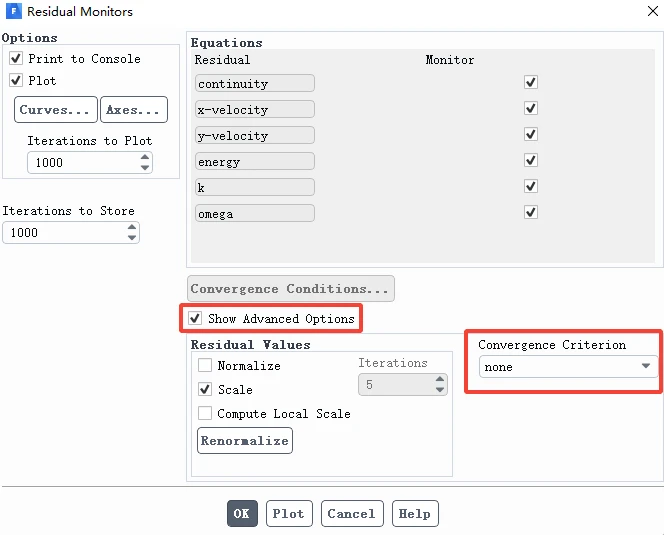Increase Iterations to Plot with up arrow

pos(145,158)
